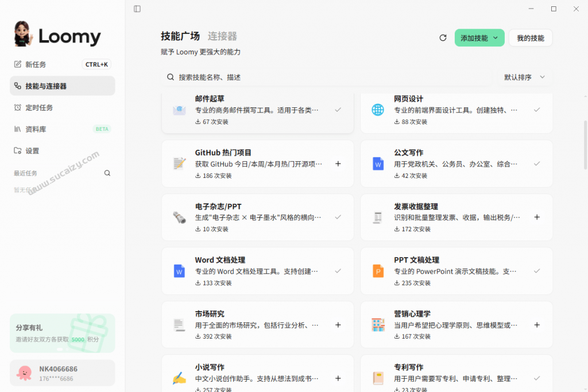Install 小说写作 with plus icon
This screenshot has width=588, height=392.
coord(338,378)
